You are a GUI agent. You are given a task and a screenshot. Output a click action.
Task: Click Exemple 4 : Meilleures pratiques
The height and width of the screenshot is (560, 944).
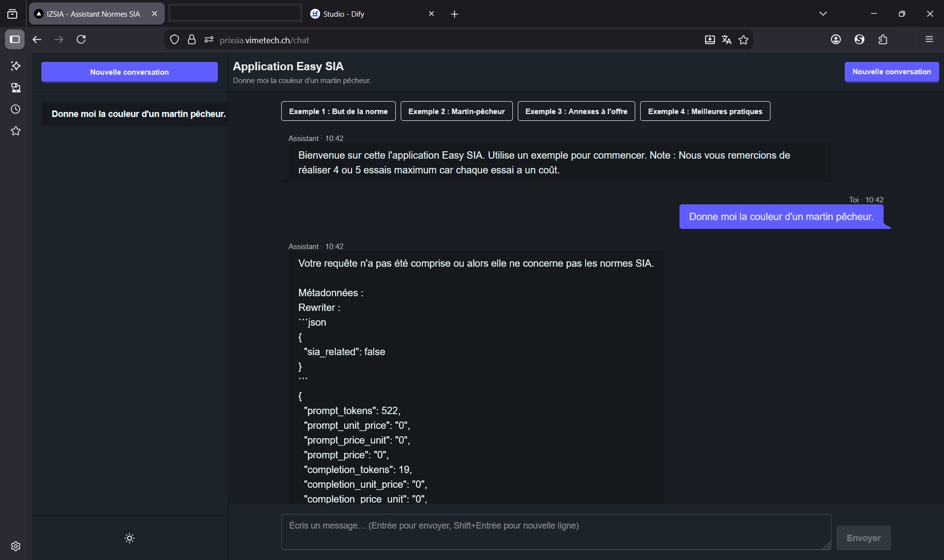point(705,111)
